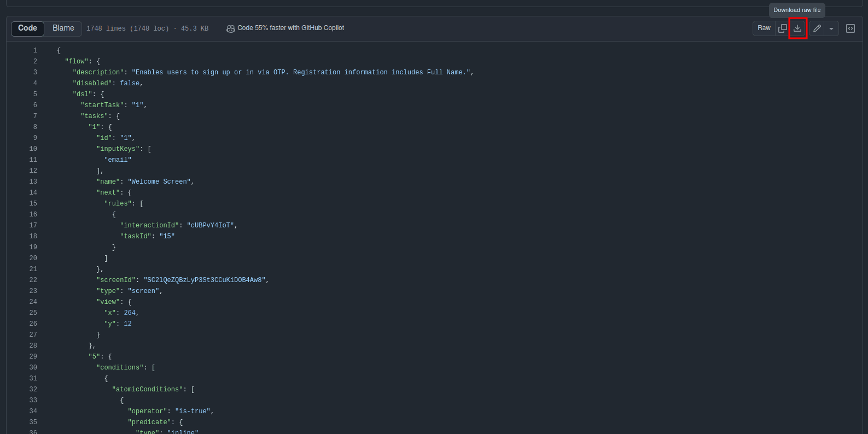Copy raw file contents with copy icon

click(x=783, y=28)
